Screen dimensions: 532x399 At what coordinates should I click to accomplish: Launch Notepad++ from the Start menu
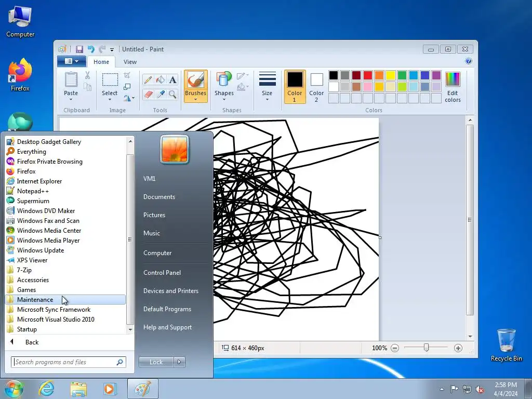coord(65,191)
